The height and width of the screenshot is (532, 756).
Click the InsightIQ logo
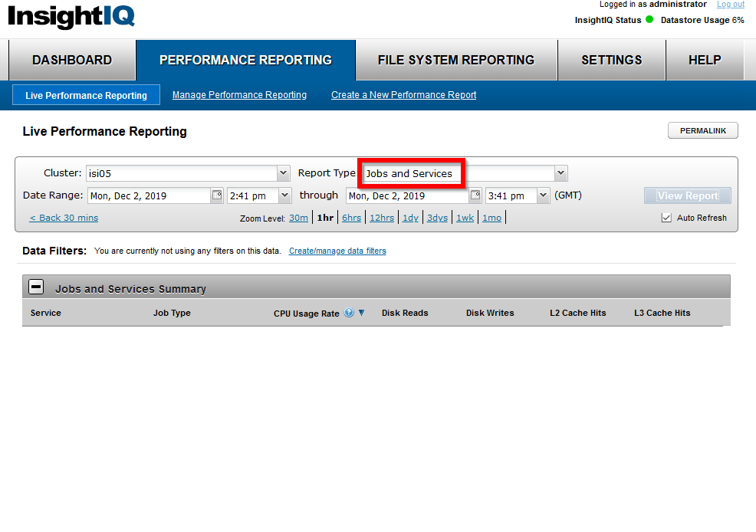(71, 18)
